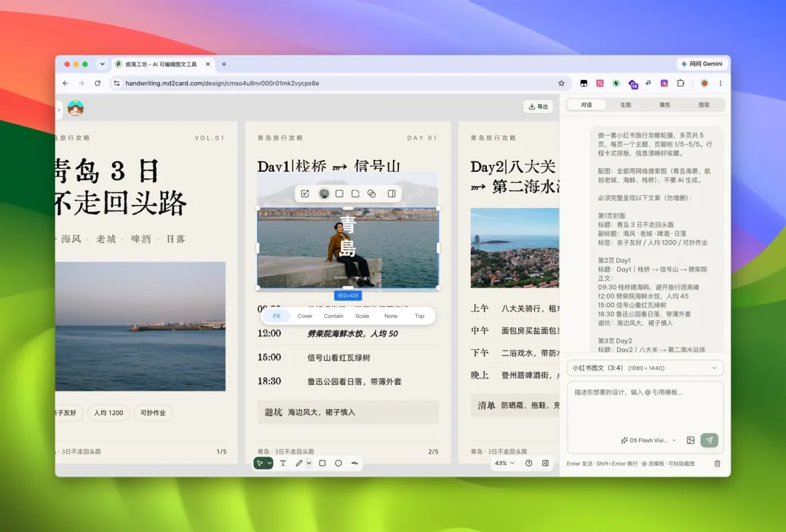Expand the pencil tool options chevron
Screen dimensions: 786x532
pyautogui.click(x=309, y=464)
